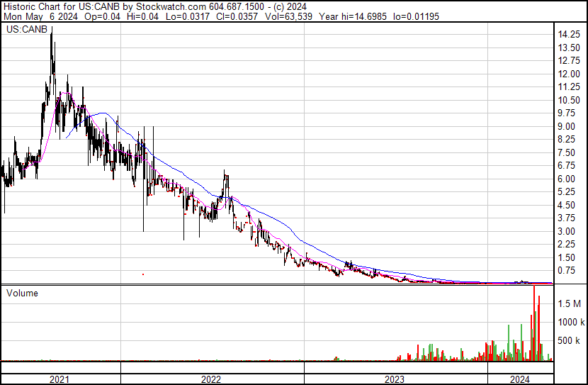Click the '1.5 M' volume axis label
588x385 pixels.
570,304
